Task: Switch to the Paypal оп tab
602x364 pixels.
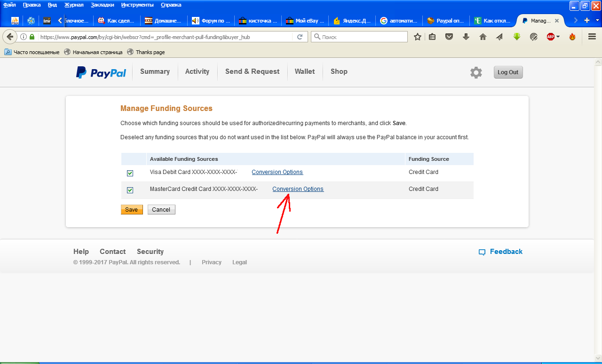Action: [446, 21]
